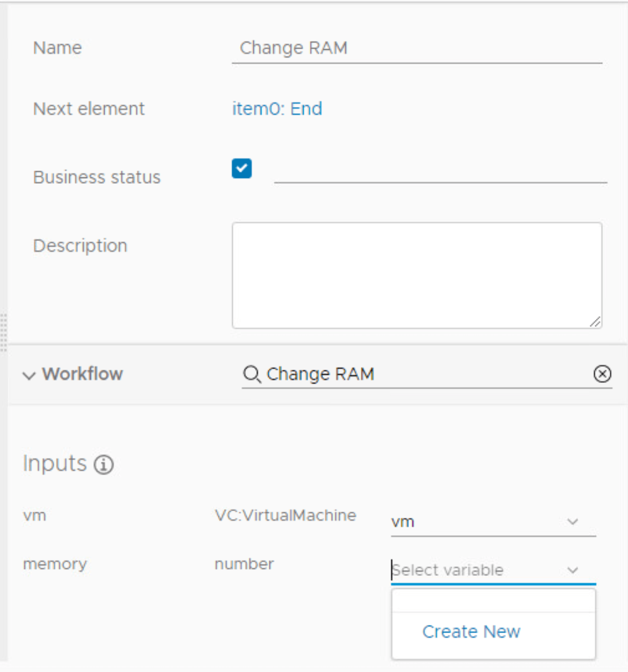Grab the Description box resize handle

point(595,322)
